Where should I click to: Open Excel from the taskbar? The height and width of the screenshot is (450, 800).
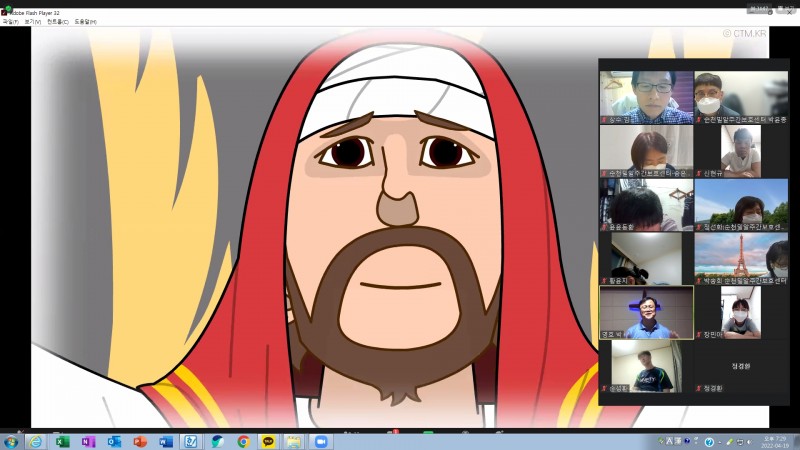point(62,441)
